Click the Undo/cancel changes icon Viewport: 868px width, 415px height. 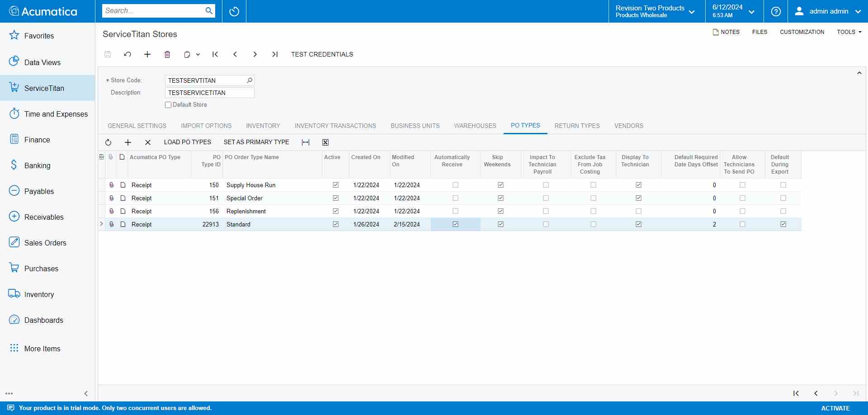point(127,54)
